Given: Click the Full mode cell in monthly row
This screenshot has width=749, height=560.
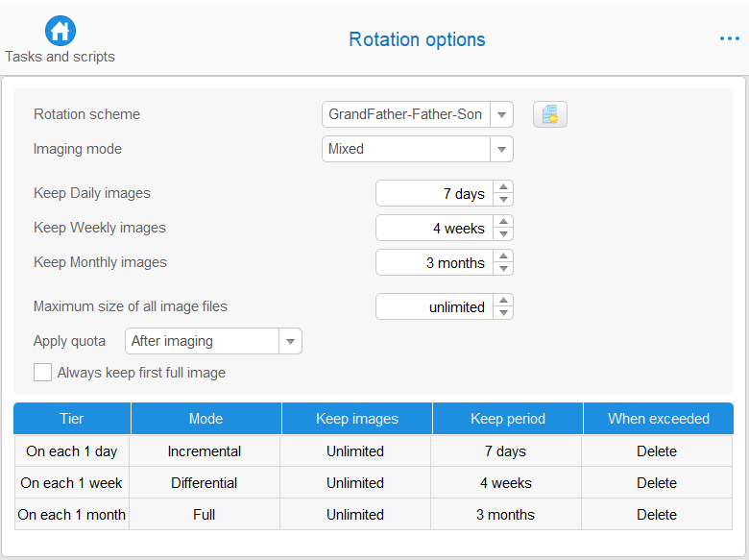Looking at the screenshot, I should click(x=205, y=515).
